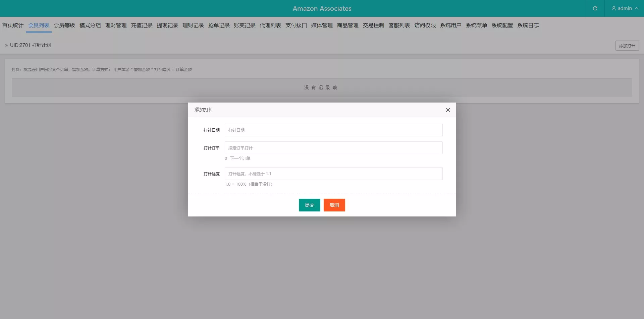Go to 会员等级 in navigation
This screenshot has height=319, width=644.
tap(64, 25)
